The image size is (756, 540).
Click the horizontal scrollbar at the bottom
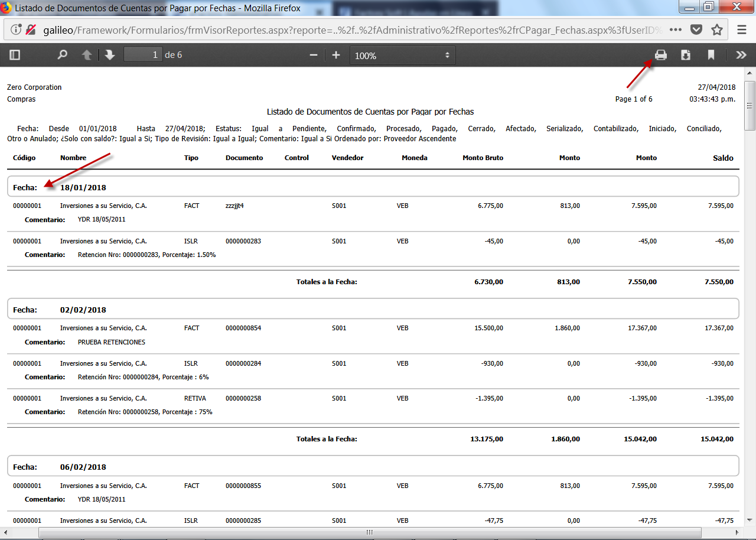coord(370,532)
